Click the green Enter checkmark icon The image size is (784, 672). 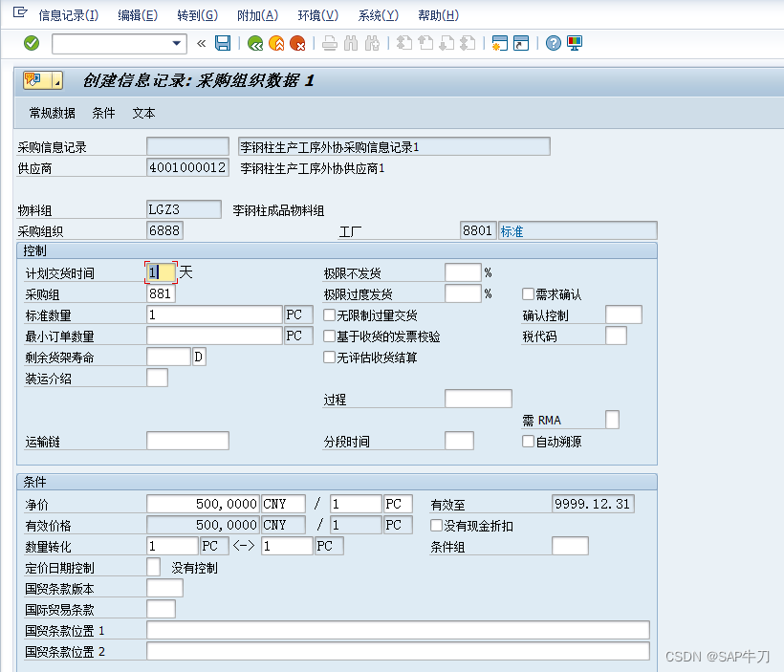(x=32, y=43)
